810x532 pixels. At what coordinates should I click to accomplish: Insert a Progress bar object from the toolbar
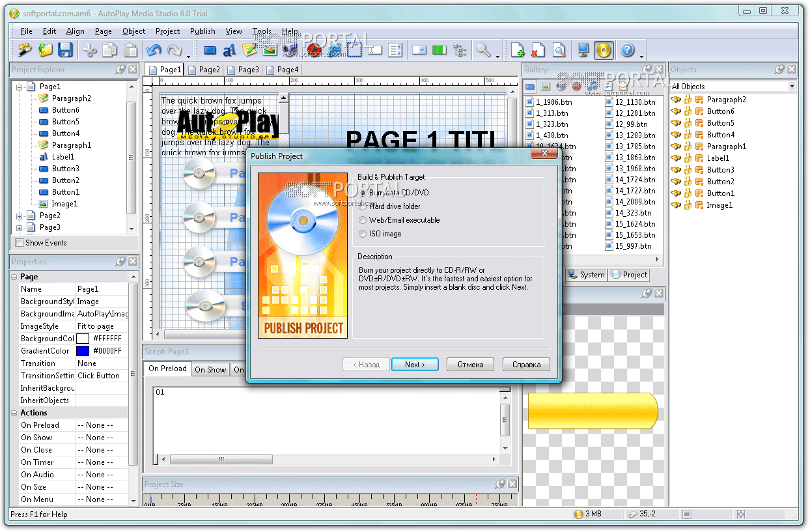pyautogui.click(x=440, y=49)
